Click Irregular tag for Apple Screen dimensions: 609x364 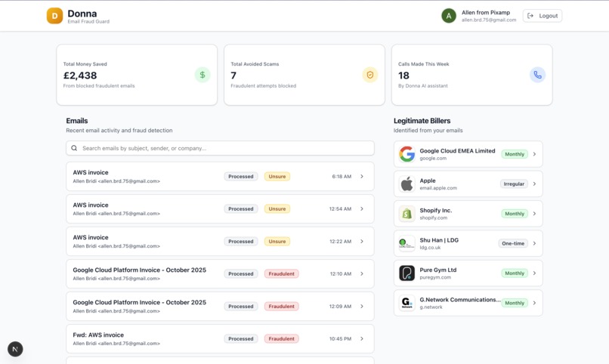[x=514, y=184]
